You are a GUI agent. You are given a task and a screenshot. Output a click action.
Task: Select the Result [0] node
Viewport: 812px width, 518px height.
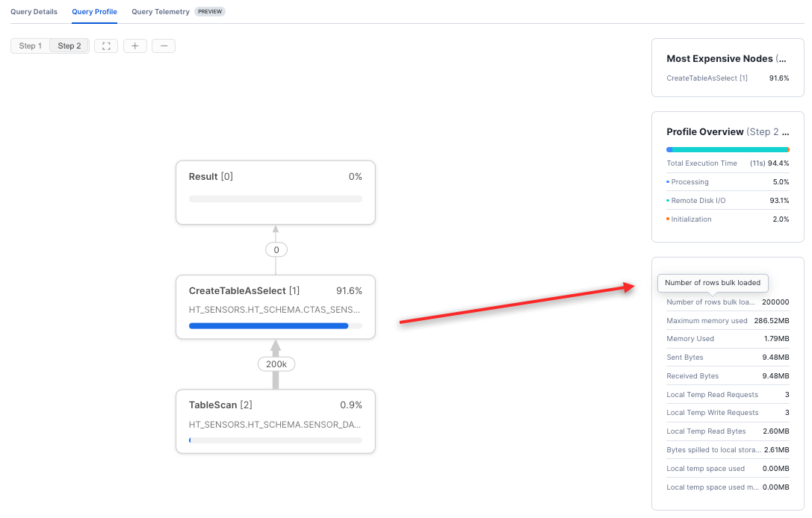275,192
